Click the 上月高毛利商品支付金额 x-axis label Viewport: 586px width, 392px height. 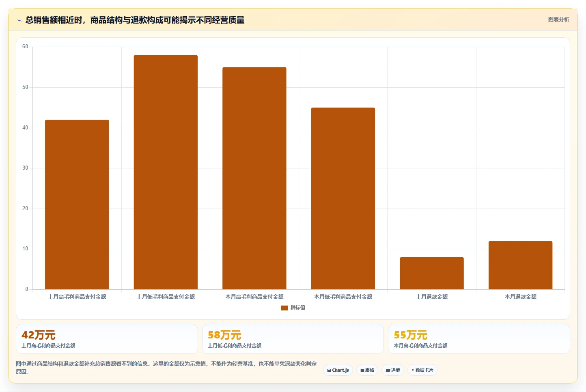77,297
